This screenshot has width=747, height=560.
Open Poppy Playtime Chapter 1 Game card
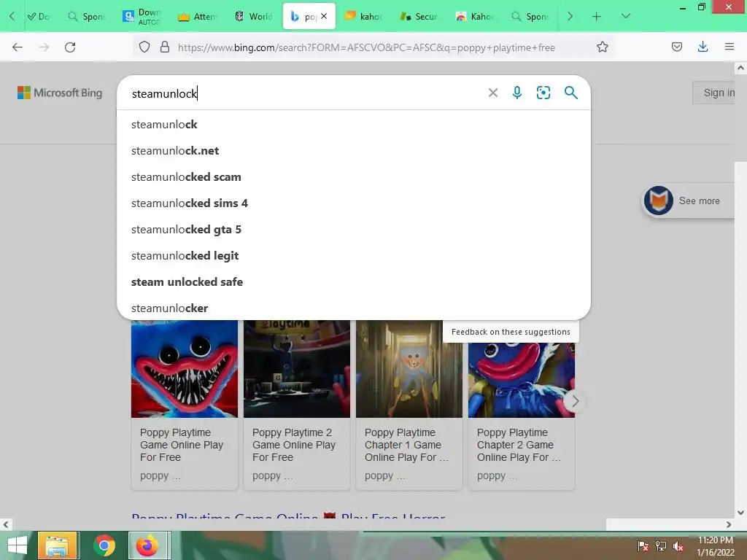point(409,405)
